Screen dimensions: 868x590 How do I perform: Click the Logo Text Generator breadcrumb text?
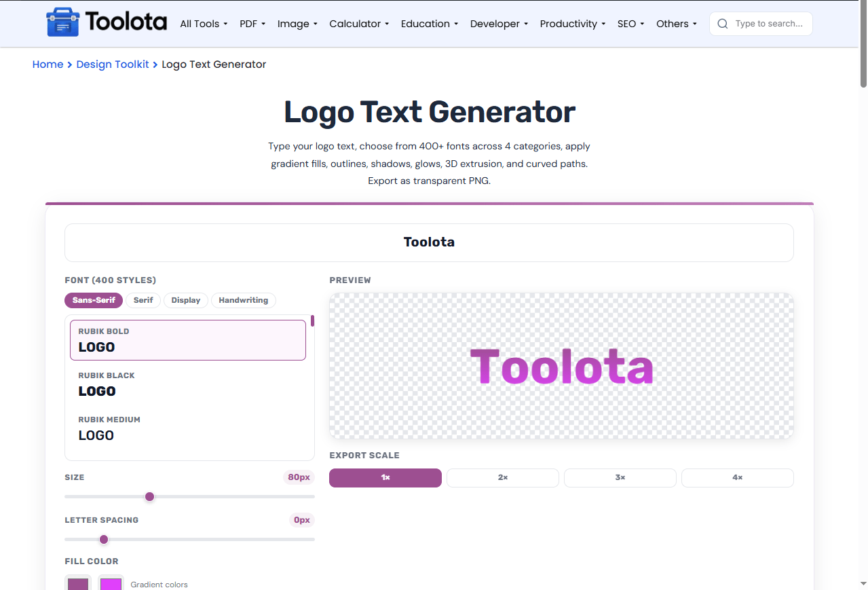(x=214, y=64)
